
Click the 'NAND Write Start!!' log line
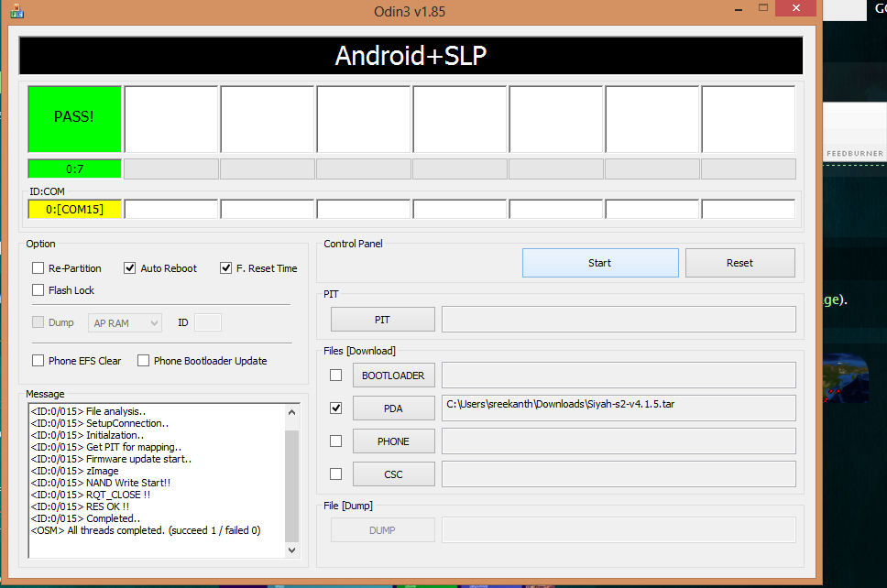point(101,483)
